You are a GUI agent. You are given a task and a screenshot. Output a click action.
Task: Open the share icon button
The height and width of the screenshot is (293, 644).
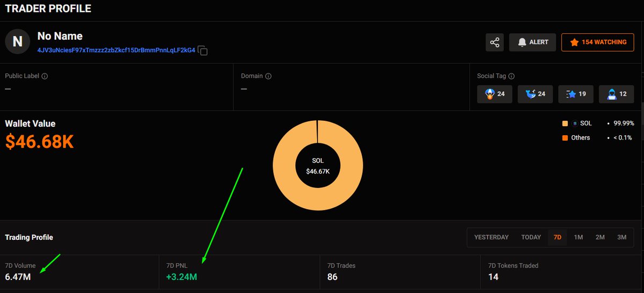click(495, 42)
